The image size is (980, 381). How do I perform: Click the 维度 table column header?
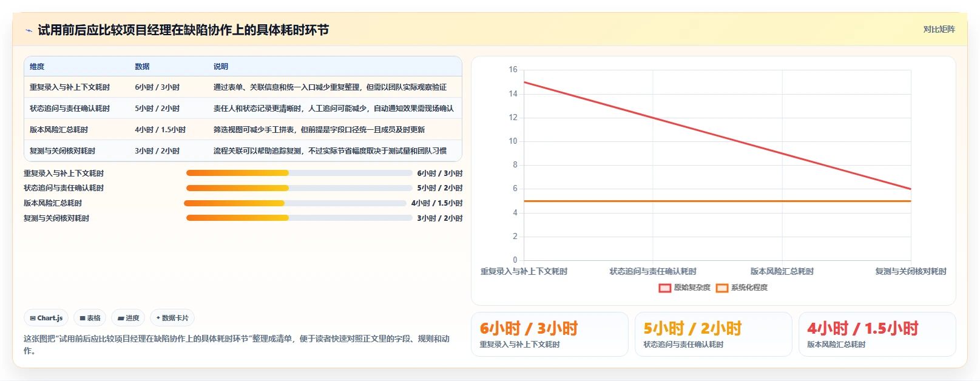point(37,67)
